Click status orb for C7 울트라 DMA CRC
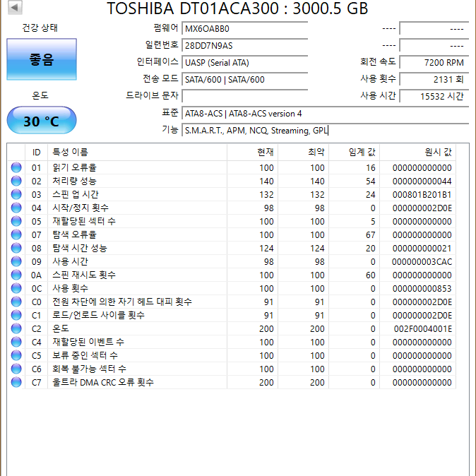The width and height of the screenshot is (476, 476). coord(16,382)
